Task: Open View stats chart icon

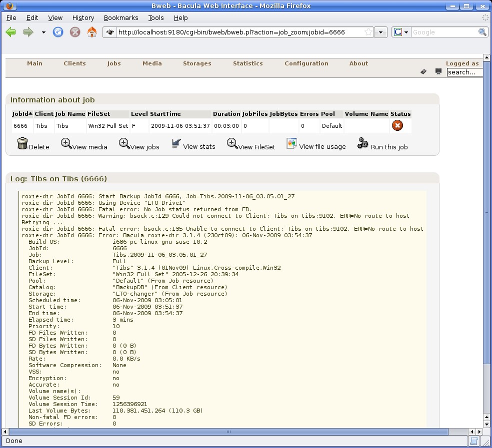Action: click(176, 144)
